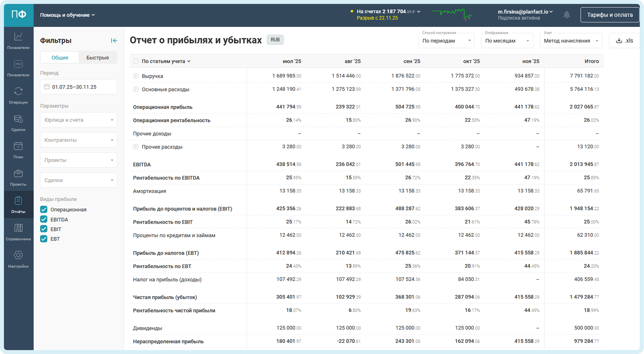Open the Отображение По месяцам dropdown

tap(507, 41)
